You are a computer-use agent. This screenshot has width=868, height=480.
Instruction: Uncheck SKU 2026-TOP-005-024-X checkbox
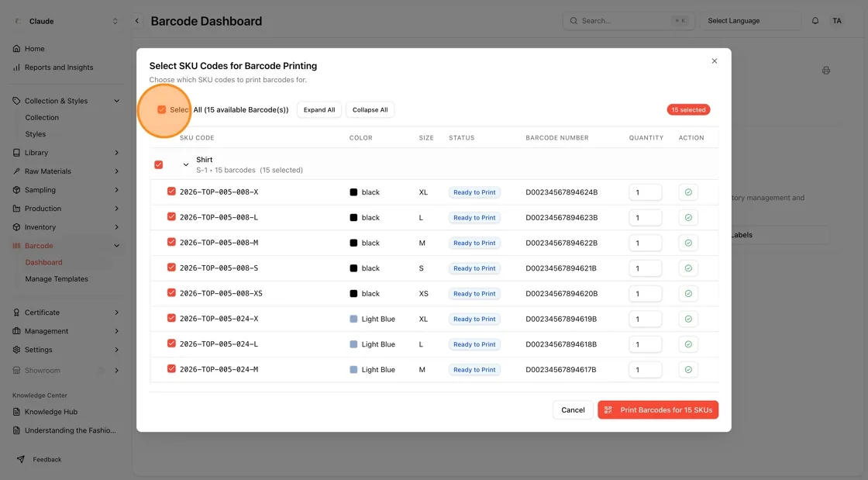point(171,318)
